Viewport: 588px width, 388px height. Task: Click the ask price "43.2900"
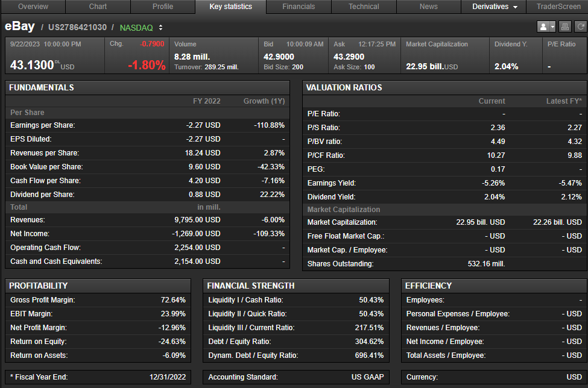coord(349,57)
